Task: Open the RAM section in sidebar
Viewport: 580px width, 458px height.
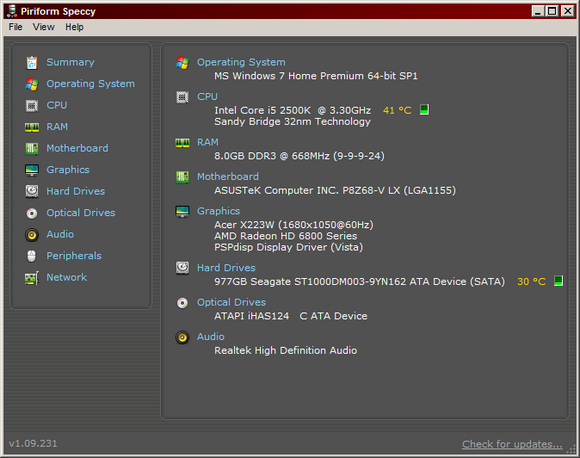Action: (57, 127)
